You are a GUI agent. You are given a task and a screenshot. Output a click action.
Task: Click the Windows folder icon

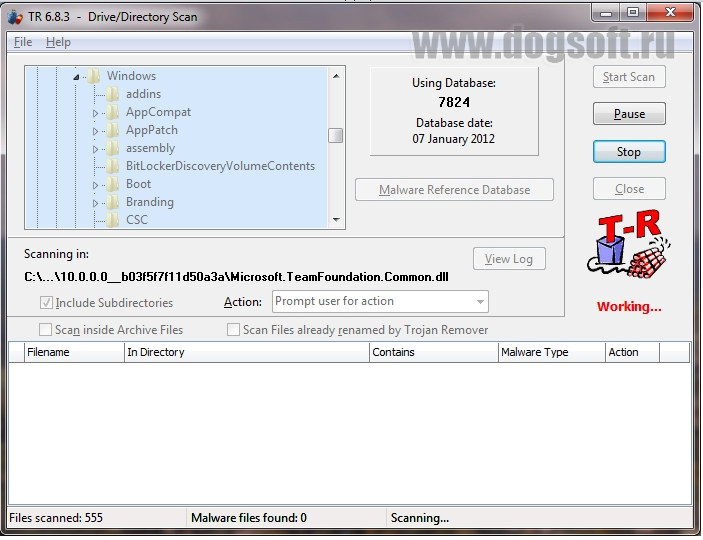click(93, 76)
